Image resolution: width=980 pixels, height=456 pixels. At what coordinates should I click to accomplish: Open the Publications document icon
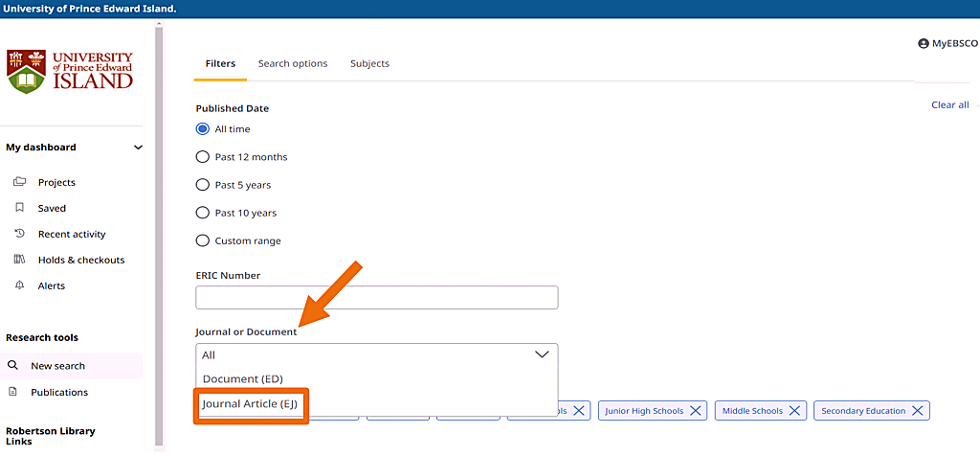(x=13, y=392)
